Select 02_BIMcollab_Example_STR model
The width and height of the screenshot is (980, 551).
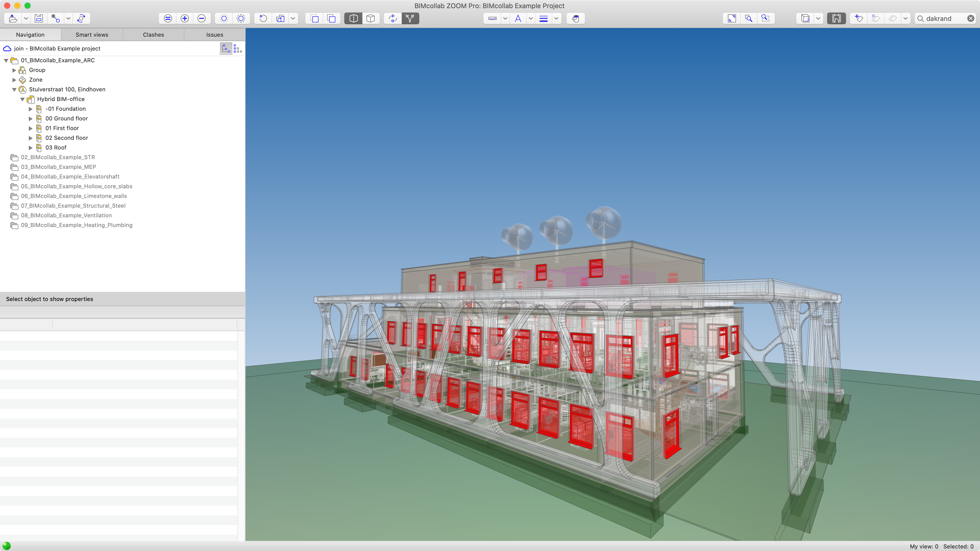click(58, 157)
